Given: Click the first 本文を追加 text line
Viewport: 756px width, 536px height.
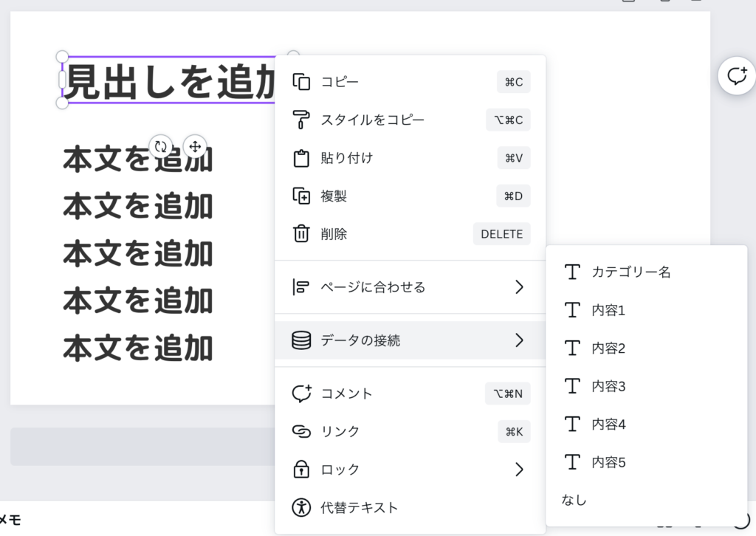Looking at the screenshot, I should [137, 159].
